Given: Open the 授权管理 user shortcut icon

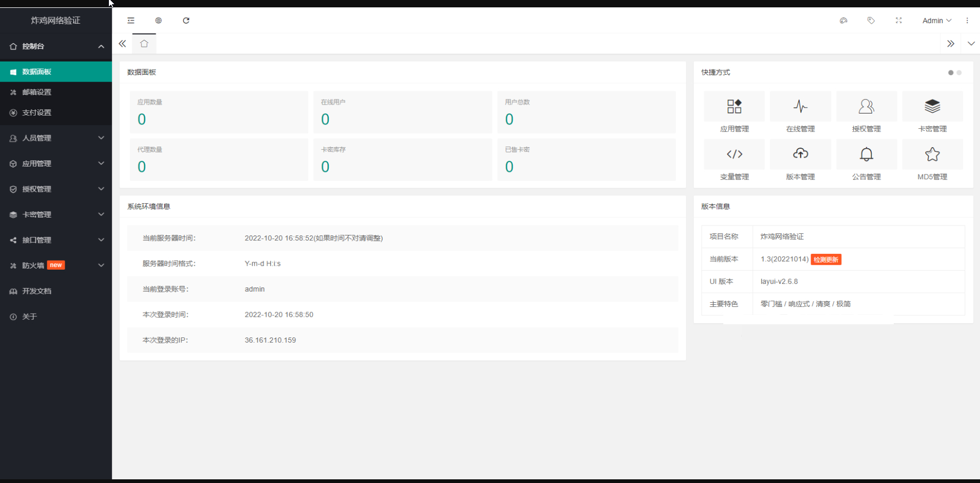Looking at the screenshot, I should tap(866, 107).
